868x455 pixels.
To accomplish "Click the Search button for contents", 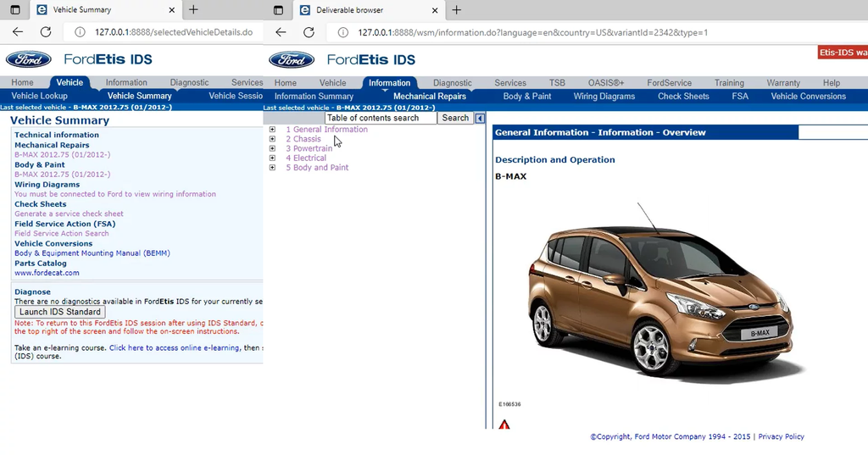I will pyautogui.click(x=455, y=119).
